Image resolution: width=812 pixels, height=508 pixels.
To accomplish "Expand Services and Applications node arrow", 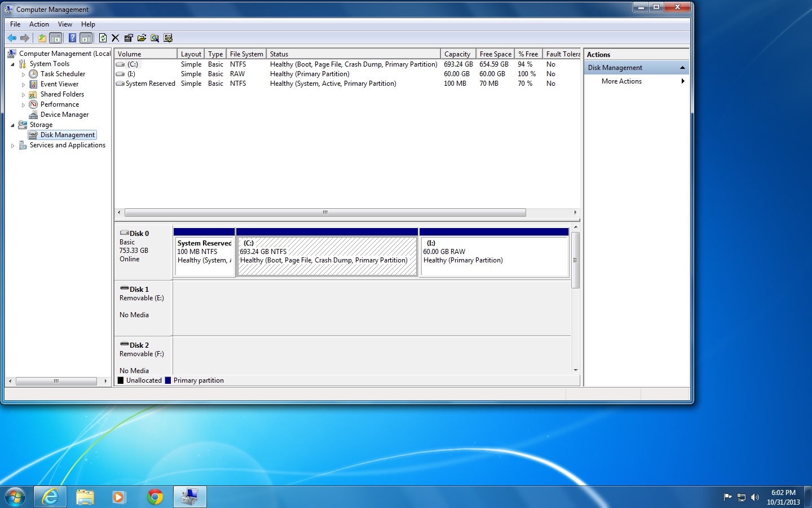I will point(12,146).
